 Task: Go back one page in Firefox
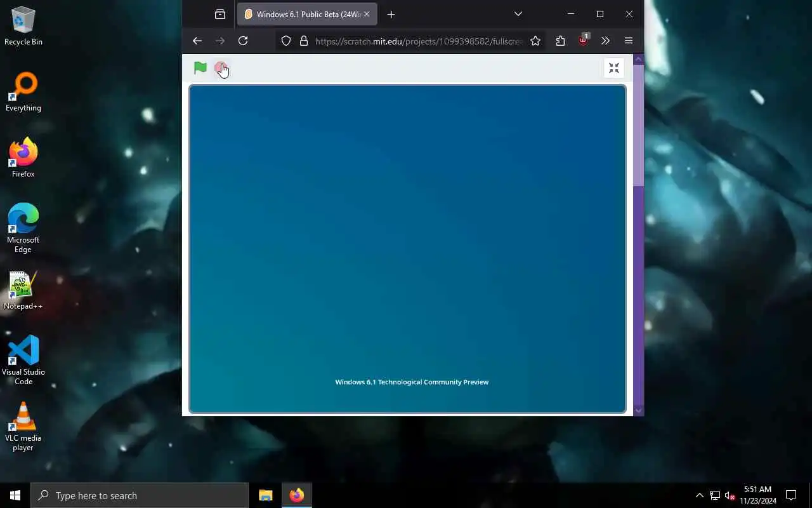click(x=197, y=41)
